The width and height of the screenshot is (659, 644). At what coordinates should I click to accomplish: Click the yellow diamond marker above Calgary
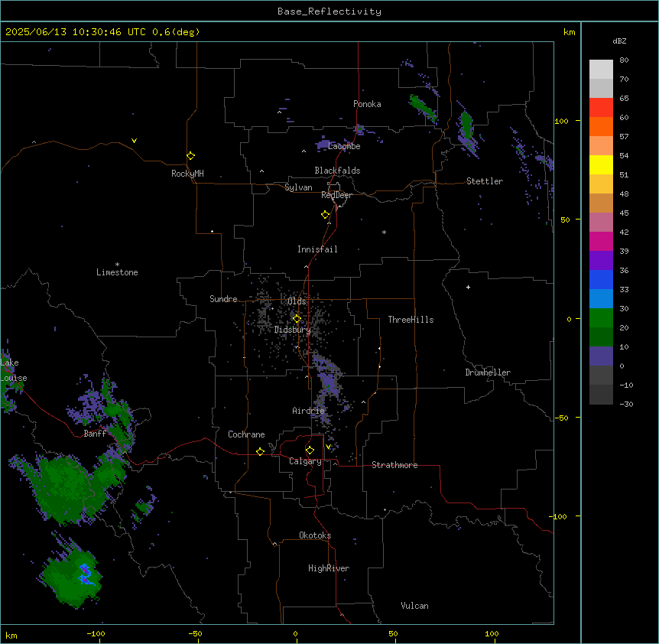coord(310,450)
